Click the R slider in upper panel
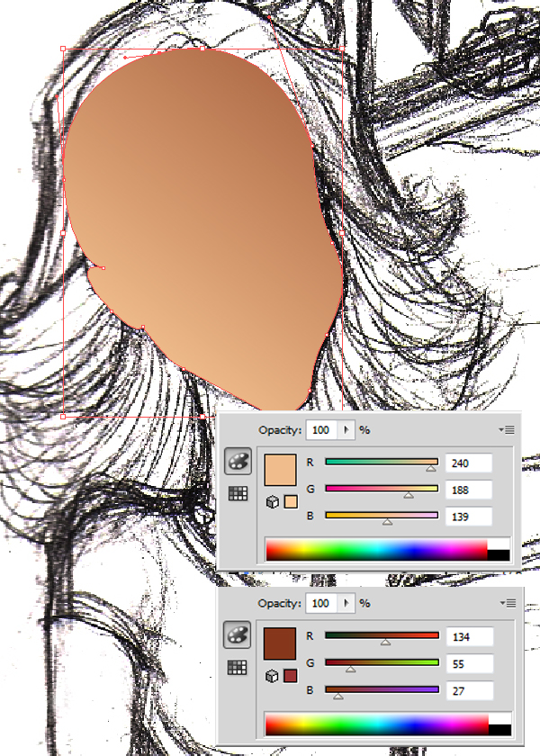The height and width of the screenshot is (756, 540). point(382,462)
